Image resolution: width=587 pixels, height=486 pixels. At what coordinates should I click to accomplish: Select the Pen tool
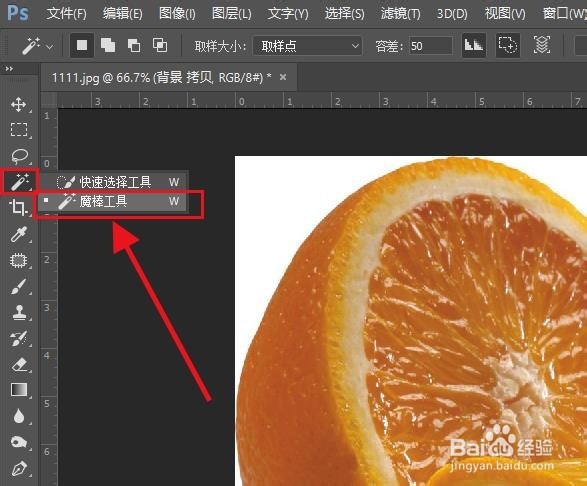pyautogui.click(x=19, y=469)
